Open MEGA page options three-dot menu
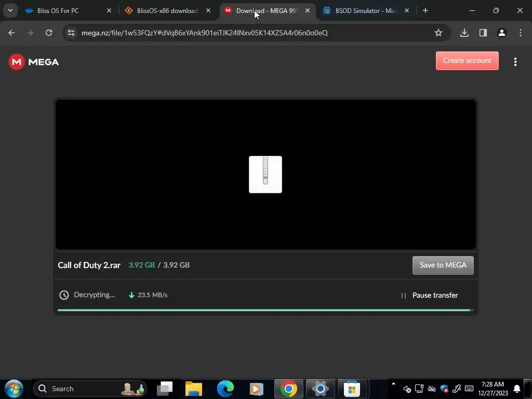Viewport: 532px width, 399px height. [x=515, y=62]
